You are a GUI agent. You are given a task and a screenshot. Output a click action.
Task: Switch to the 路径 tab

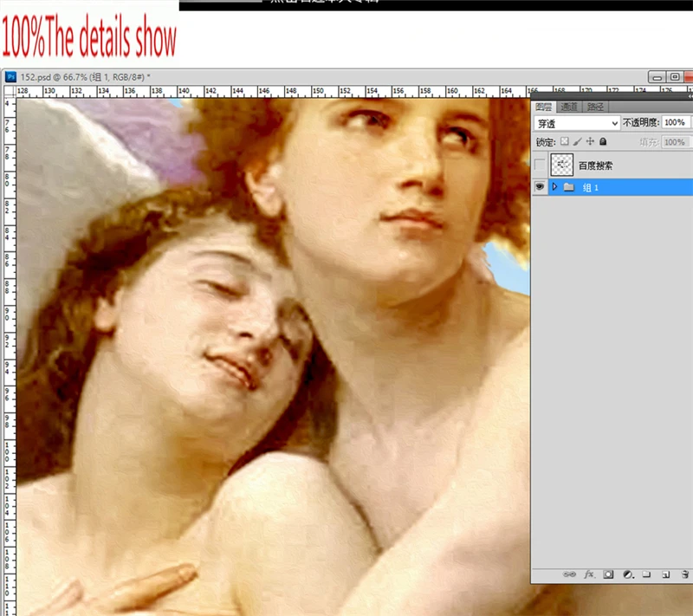[x=595, y=107]
